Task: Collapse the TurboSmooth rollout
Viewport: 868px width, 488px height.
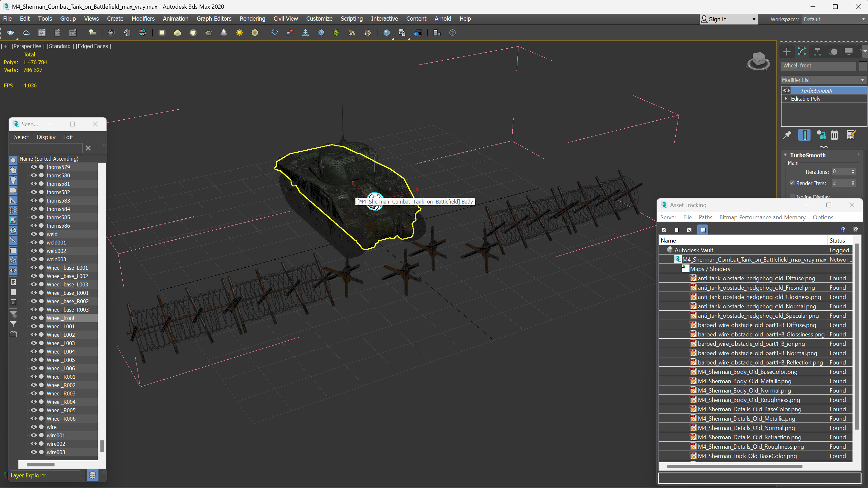Action: (x=785, y=155)
